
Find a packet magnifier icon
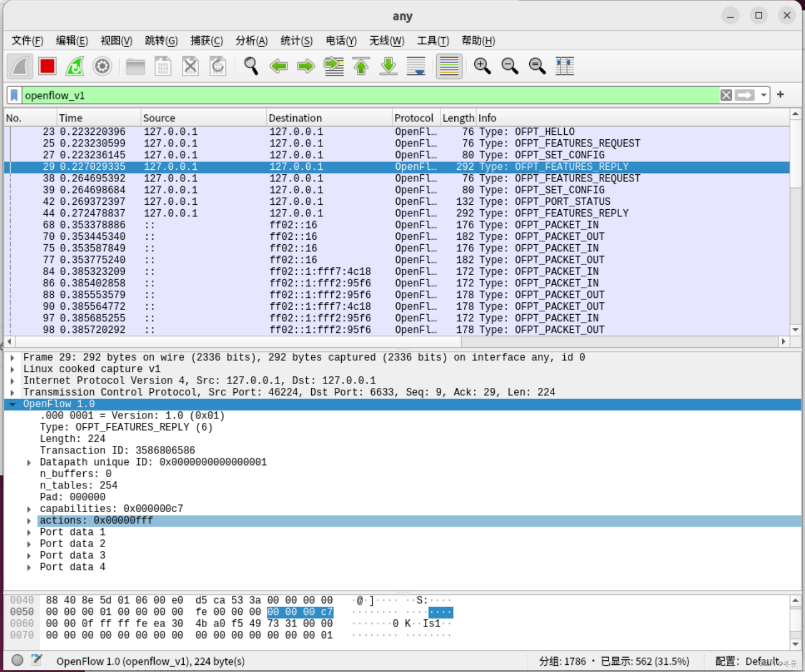point(251,67)
